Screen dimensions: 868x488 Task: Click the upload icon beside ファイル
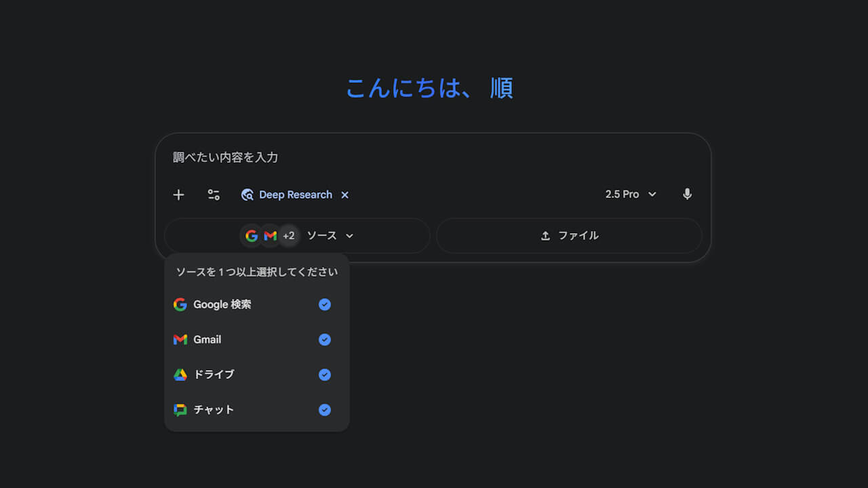pos(545,236)
